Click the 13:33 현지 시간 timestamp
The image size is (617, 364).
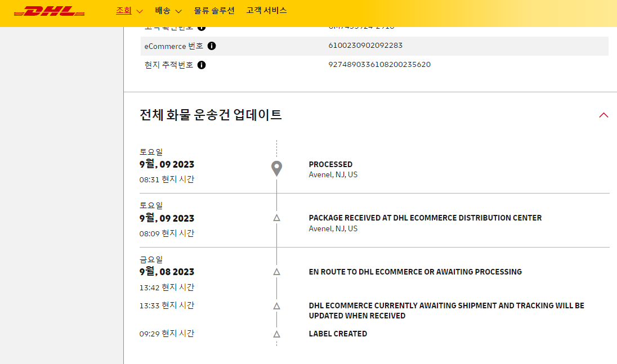167,305
